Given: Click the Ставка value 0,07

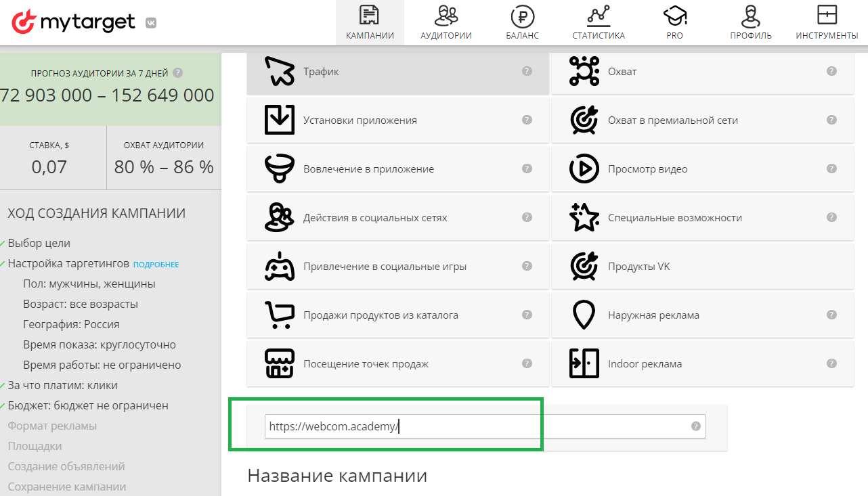Looking at the screenshot, I should (49, 166).
